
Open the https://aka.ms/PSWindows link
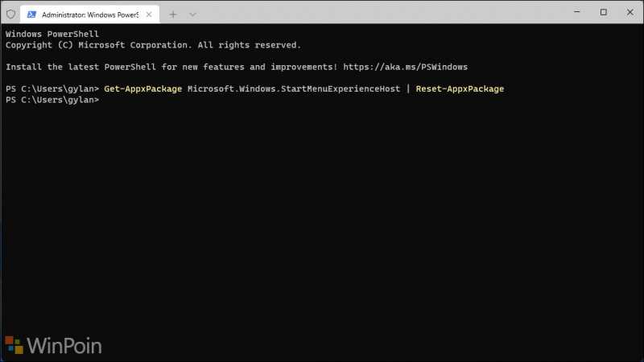406,67
